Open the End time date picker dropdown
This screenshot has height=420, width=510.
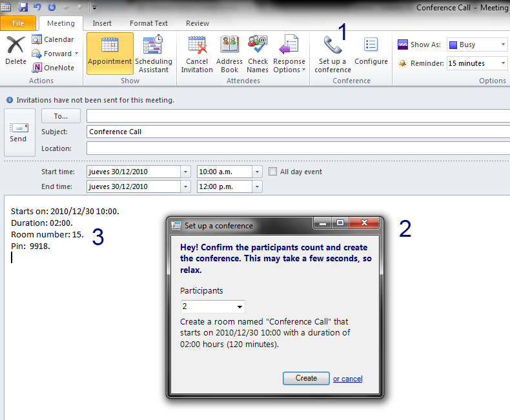coord(185,186)
